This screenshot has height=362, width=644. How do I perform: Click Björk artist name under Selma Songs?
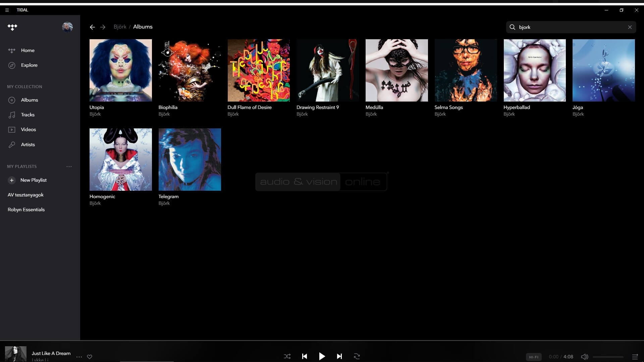coord(440,114)
